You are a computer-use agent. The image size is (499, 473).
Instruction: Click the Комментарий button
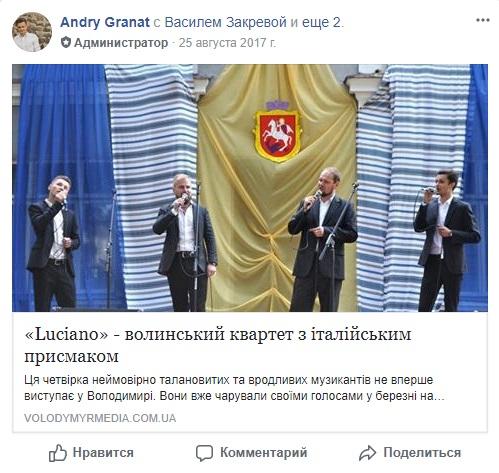coord(251,453)
